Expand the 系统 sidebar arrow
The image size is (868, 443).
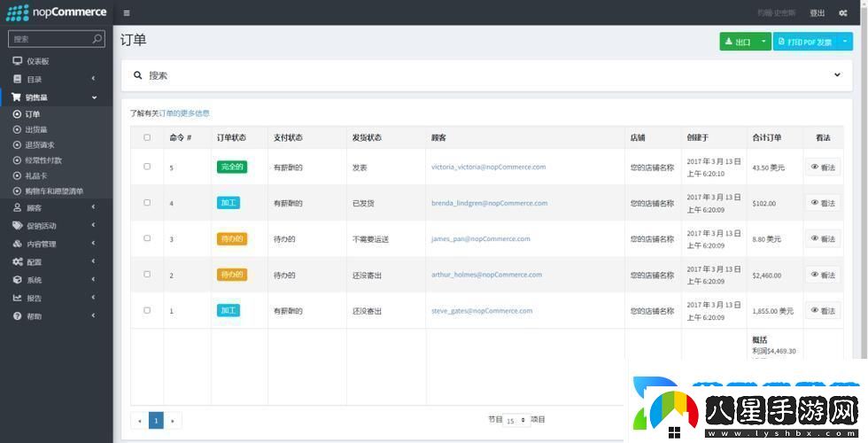(94, 279)
